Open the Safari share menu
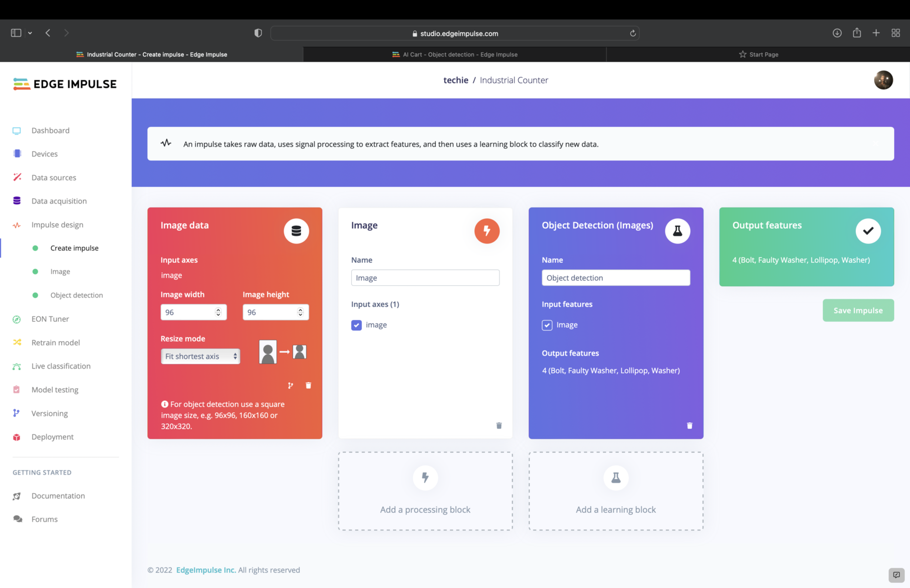 click(856, 33)
